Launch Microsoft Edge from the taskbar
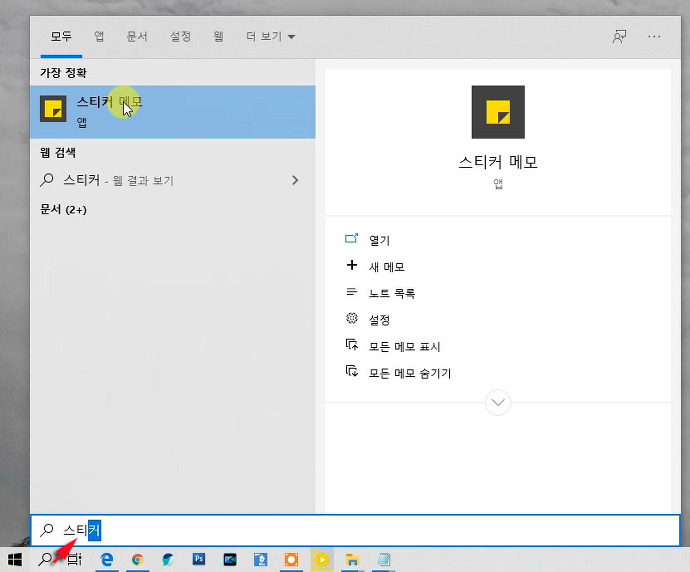The image size is (690, 572). tap(106, 560)
